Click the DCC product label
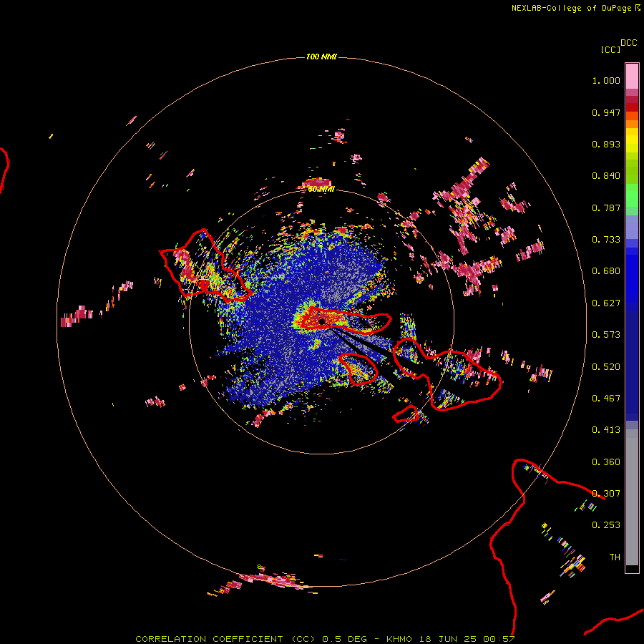 tap(628, 43)
